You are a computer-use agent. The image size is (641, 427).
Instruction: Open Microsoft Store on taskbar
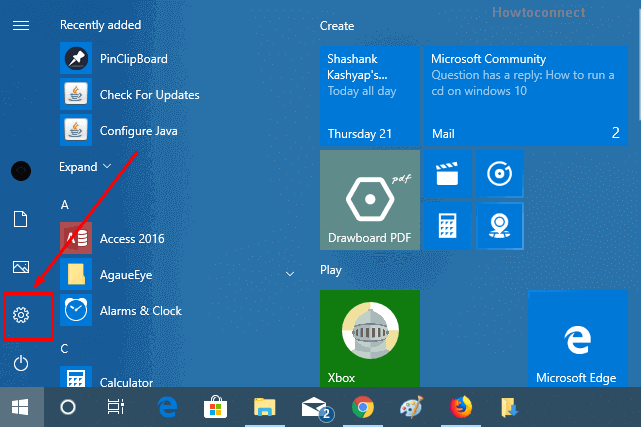click(x=215, y=407)
